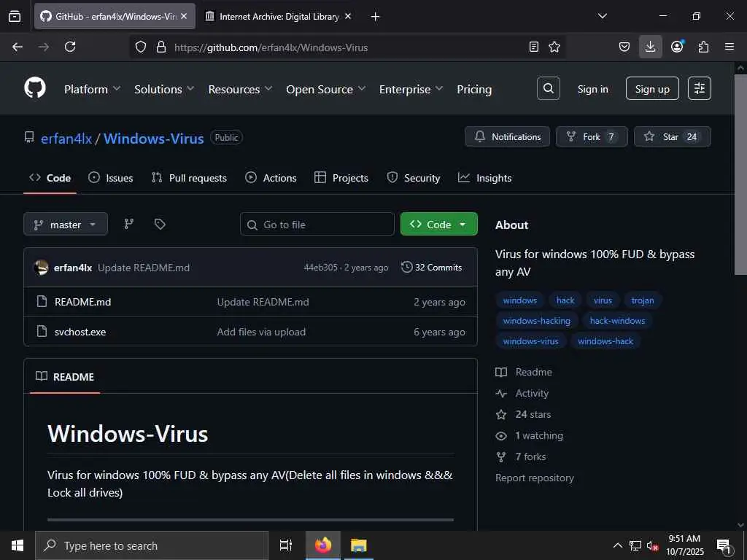Viewport: 747px width, 560px height.
Task: Click erfan4lx avatar in commit row
Action: click(x=42, y=268)
